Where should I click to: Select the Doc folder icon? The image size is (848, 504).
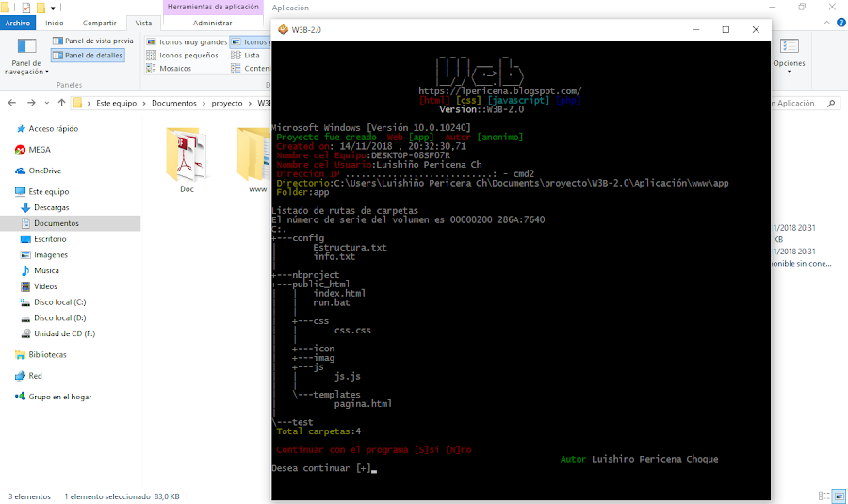click(188, 160)
